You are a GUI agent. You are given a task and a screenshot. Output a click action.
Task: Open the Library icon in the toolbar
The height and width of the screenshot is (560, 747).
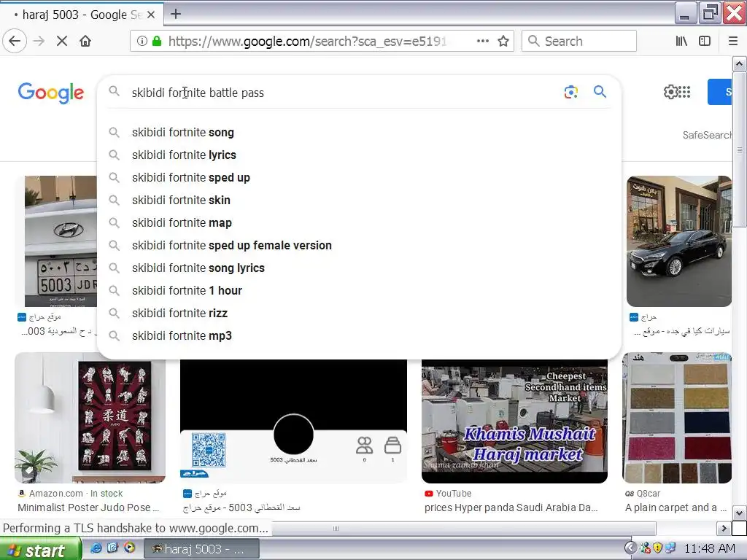(681, 41)
